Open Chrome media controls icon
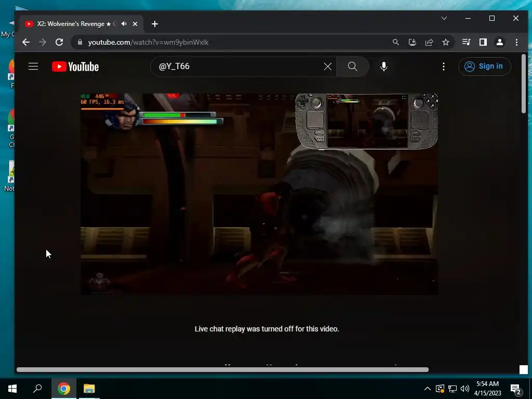 (x=466, y=42)
